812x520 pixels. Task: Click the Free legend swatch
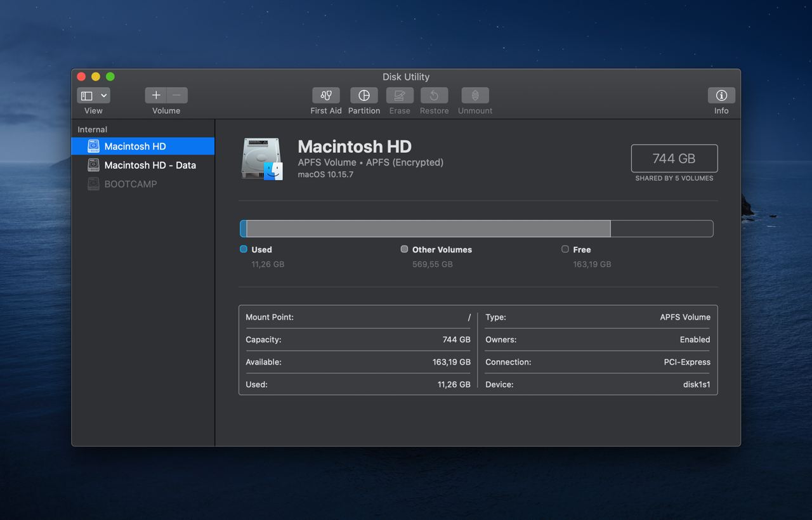click(x=565, y=249)
